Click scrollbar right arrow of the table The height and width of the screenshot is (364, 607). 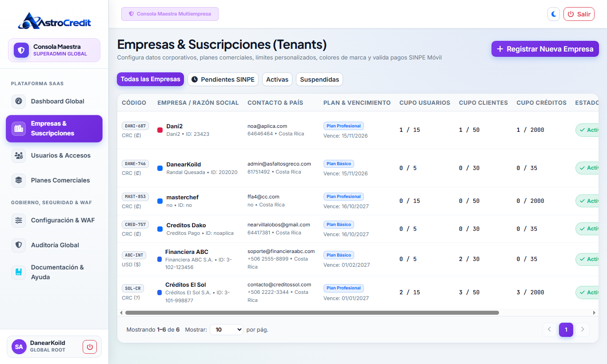click(x=595, y=313)
